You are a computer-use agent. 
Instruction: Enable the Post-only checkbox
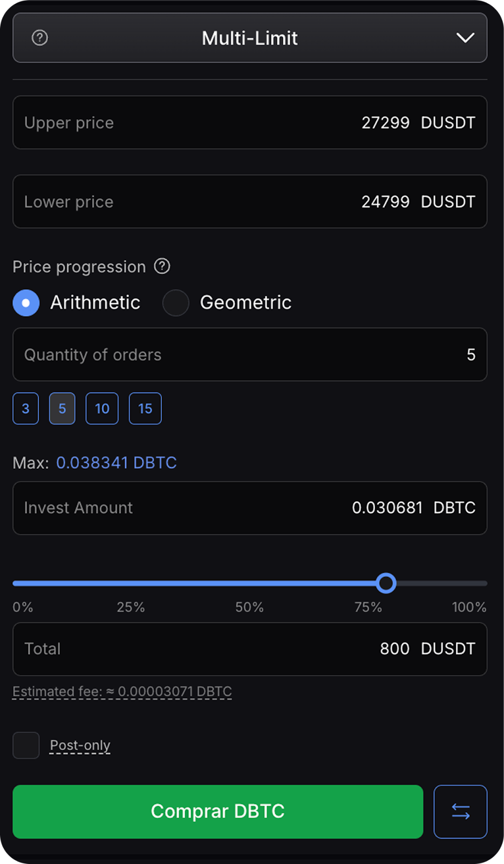(x=26, y=745)
